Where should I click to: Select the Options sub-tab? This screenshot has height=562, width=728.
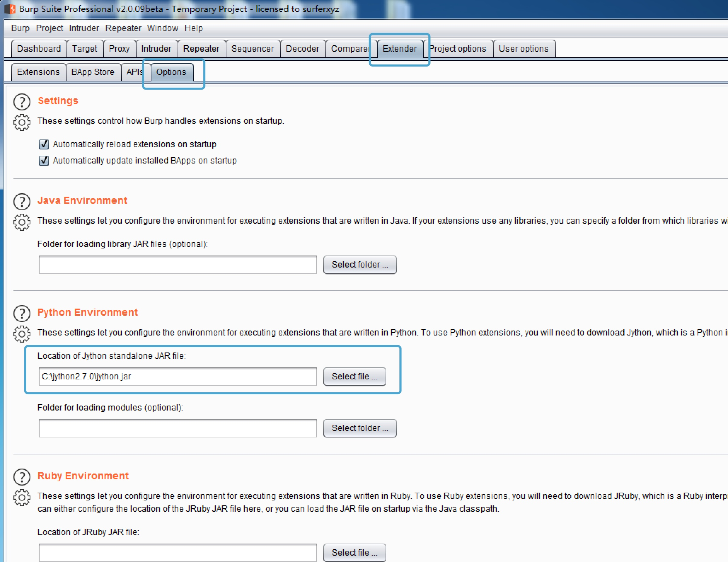click(172, 72)
